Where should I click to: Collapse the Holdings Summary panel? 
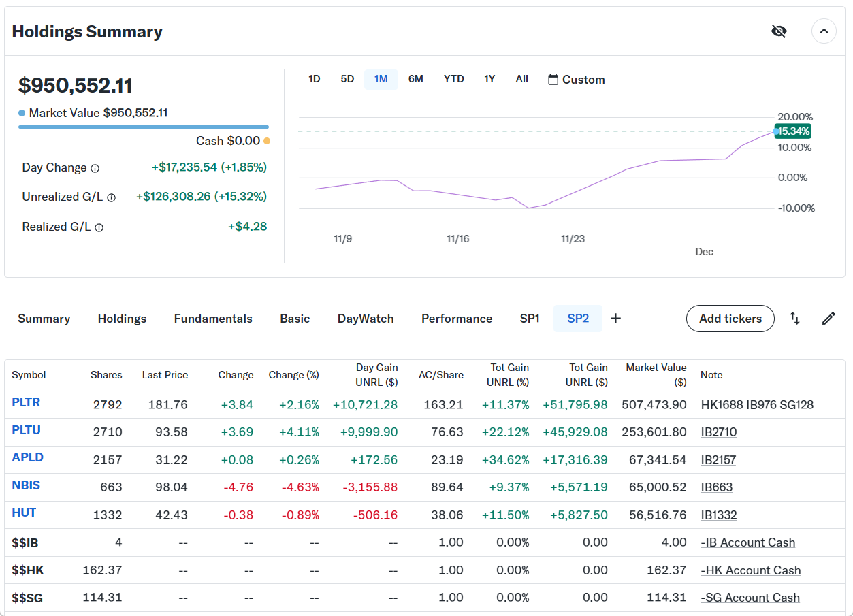pos(824,31)
